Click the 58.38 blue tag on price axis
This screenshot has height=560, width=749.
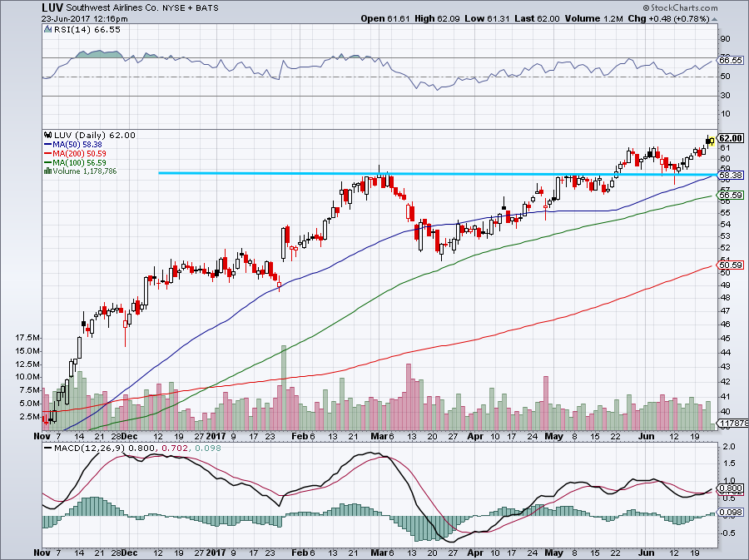tap(731, 176)
